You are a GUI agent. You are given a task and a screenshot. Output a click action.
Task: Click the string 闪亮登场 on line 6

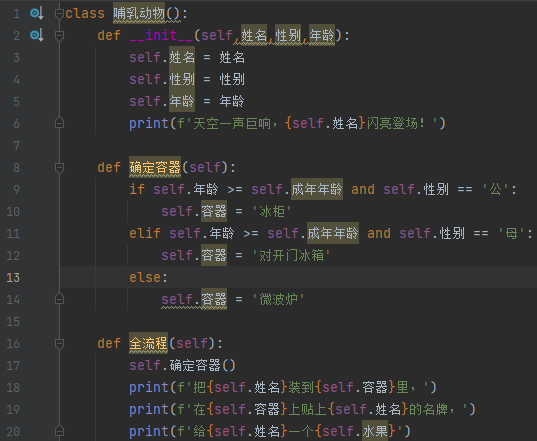[x=392, y=123]
